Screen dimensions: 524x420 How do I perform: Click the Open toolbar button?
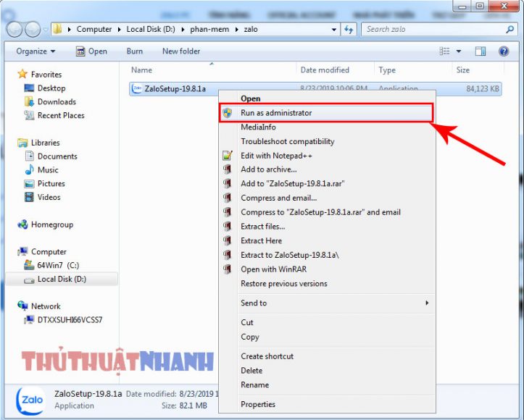pos(91,51)
